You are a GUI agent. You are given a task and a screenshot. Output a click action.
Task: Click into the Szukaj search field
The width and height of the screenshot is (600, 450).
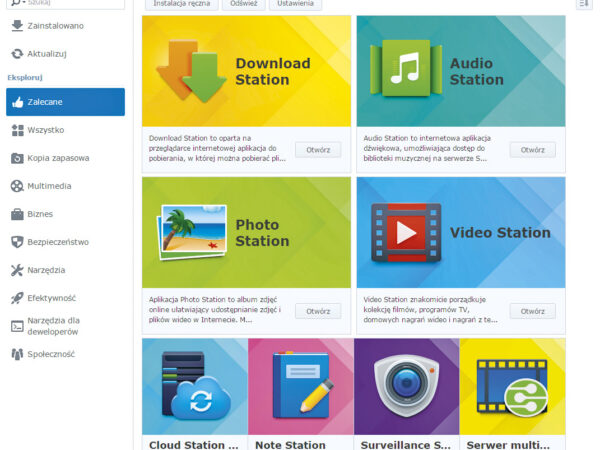(x=72, y=4)
